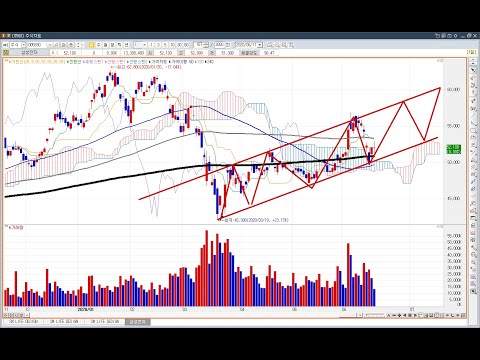480x360 pixels.
Task: Click the second title bar utility icon
Action: coord(443,36)
